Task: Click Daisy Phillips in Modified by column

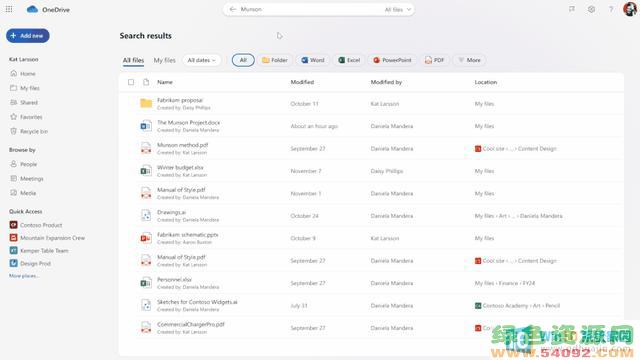Action: click(x=387, y=171)
